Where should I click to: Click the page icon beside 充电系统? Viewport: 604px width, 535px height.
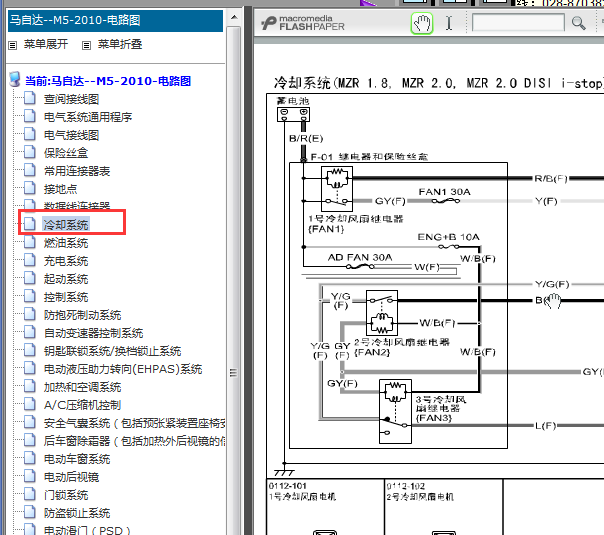pyautogui.click(x=30, y=260)
